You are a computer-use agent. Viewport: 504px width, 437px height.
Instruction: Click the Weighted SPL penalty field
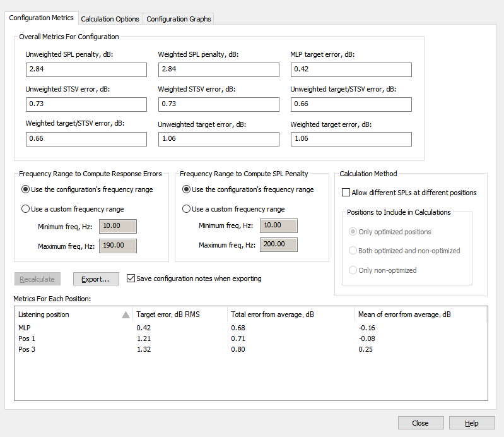219,69
